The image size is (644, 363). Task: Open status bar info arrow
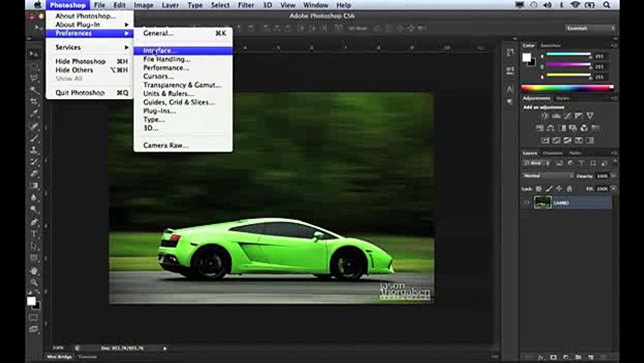tap(165, 348)
